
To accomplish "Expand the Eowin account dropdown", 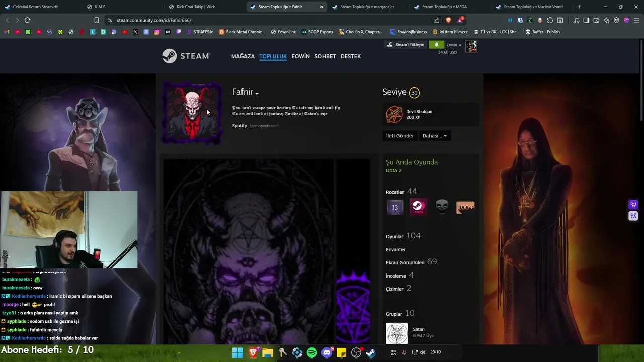I will coord(454,45).
